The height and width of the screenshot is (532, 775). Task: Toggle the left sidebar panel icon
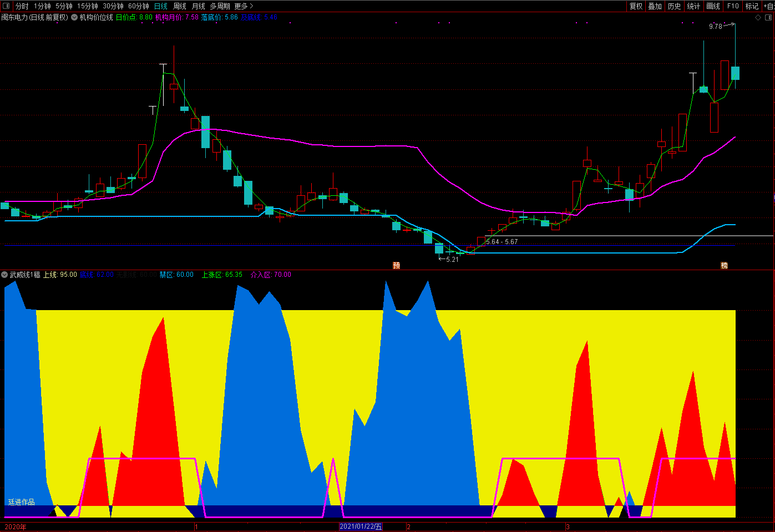pyautogui.click(x=7, y=6)
